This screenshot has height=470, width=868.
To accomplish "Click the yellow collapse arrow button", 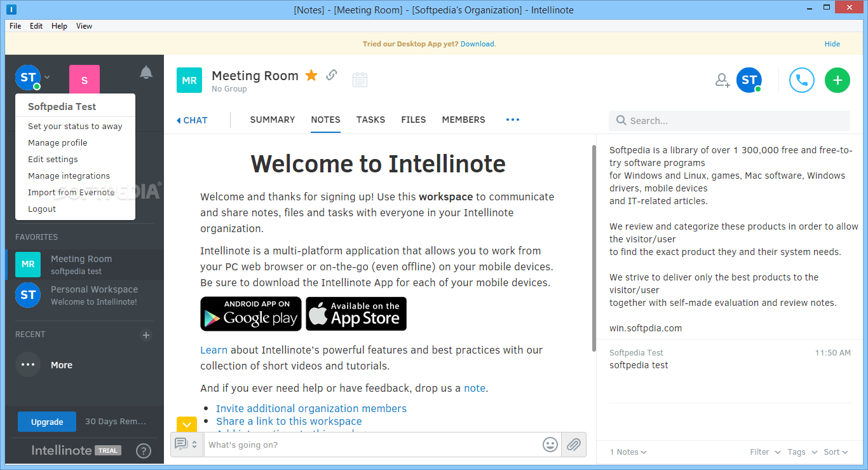I will pyautogui.click(x=187, y=424).
